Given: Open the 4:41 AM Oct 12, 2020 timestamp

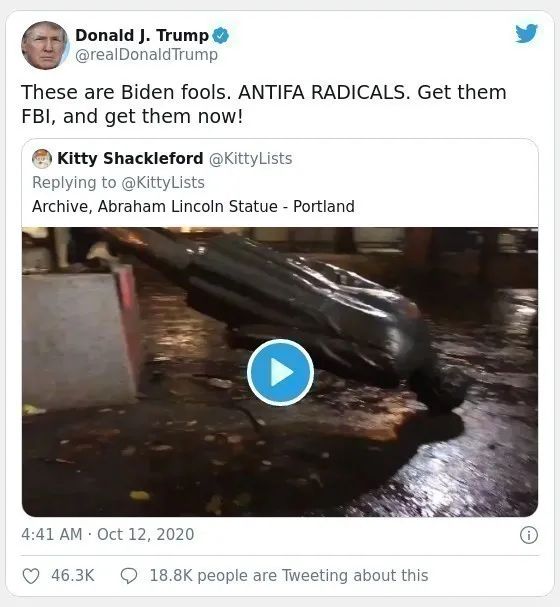Looking at the screenshot, I should tap(108, 535).
